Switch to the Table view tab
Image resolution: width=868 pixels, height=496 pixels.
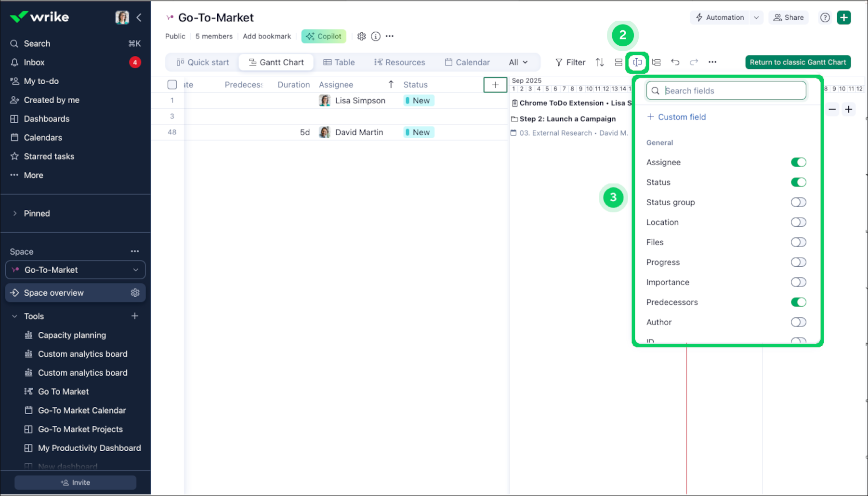(339, 62)
